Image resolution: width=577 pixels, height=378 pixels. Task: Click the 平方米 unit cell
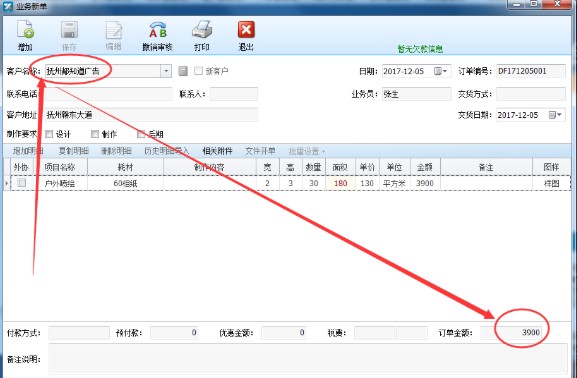tap(394, 183)
